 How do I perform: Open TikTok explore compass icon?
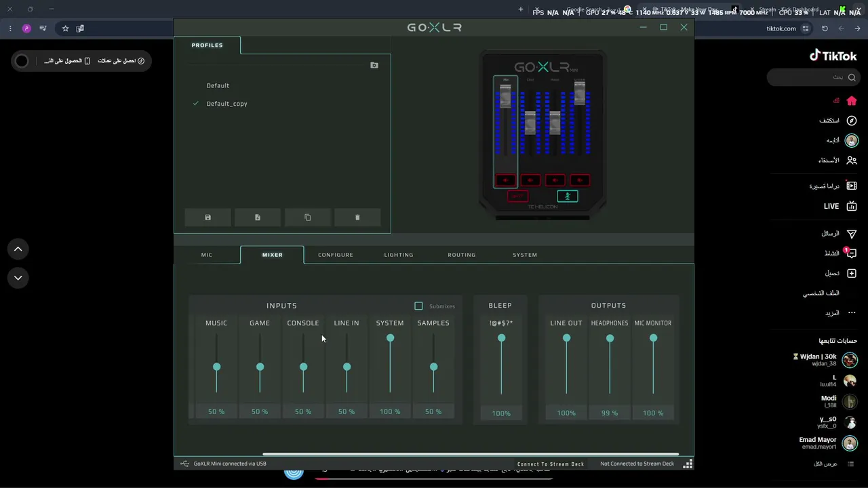(852, 121)
